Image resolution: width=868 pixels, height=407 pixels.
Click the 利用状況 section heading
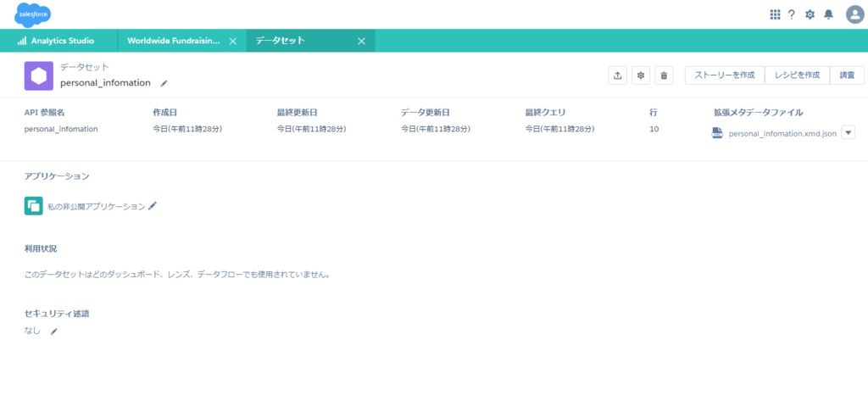coord(41,248)
